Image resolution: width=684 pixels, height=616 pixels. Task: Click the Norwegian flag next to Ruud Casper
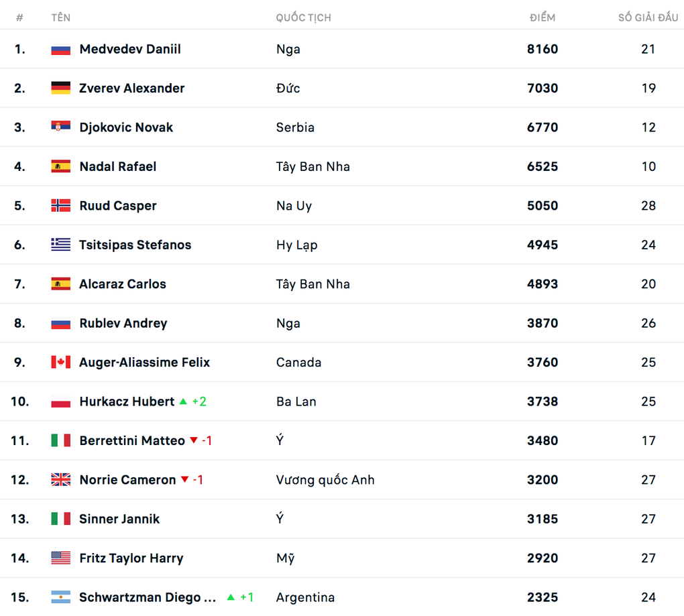61,206
